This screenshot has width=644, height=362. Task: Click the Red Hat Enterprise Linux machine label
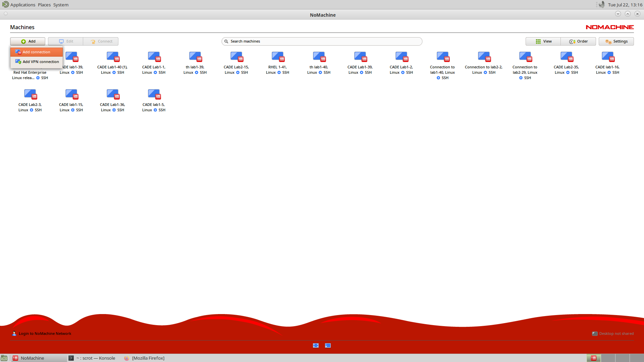[x=30, y=75]
